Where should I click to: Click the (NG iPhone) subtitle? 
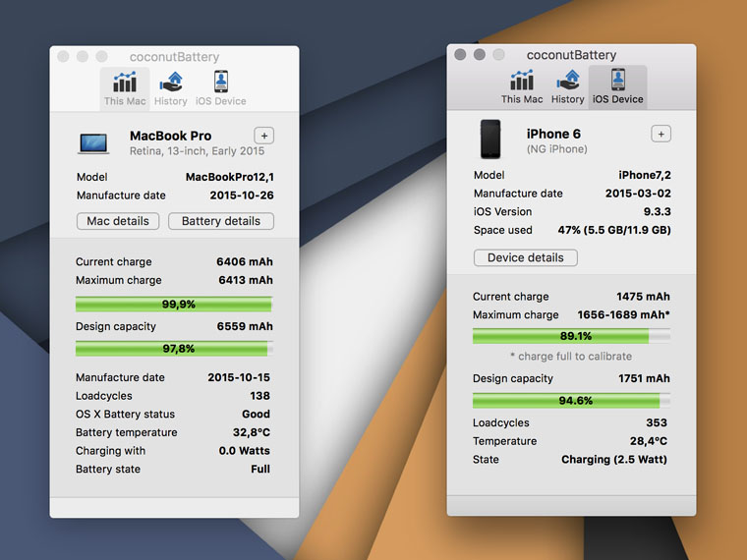557,149
